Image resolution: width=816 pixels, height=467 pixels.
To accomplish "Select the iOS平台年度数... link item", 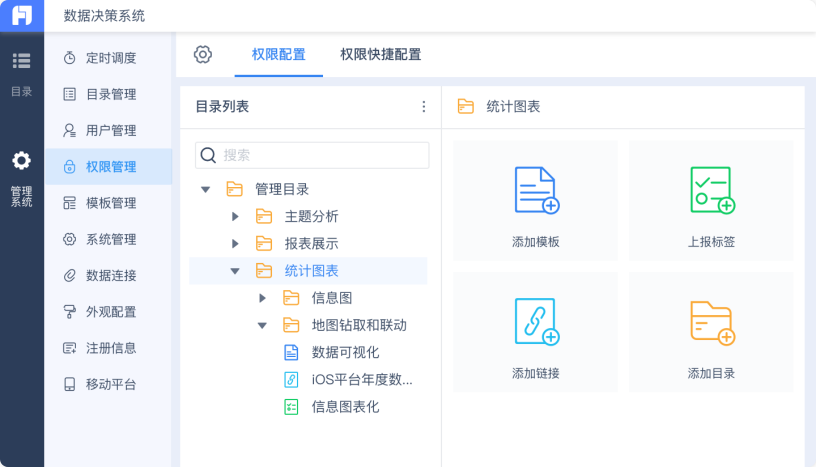I will 361,379.
